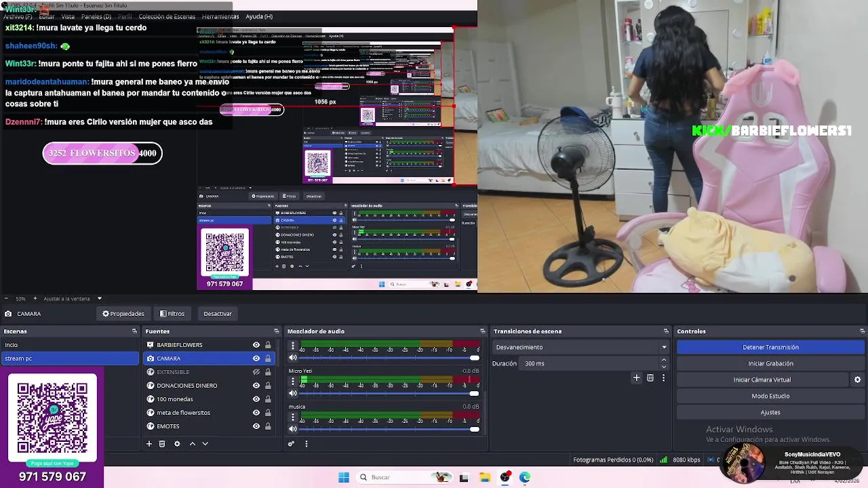Screen dimensions: 868x488
Task: Decrease transition duration with down arrow
Action: 664,367
